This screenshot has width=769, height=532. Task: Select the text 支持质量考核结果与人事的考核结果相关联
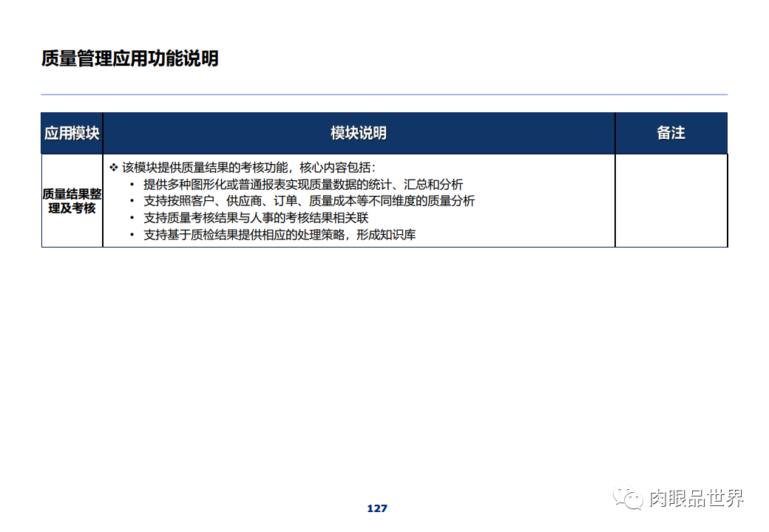tap(255, 216)
